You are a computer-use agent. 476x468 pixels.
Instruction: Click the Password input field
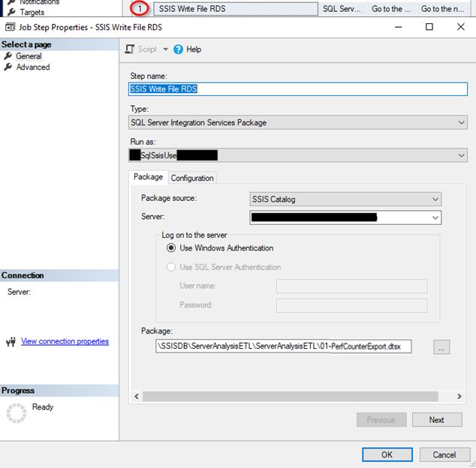(351, 305)
